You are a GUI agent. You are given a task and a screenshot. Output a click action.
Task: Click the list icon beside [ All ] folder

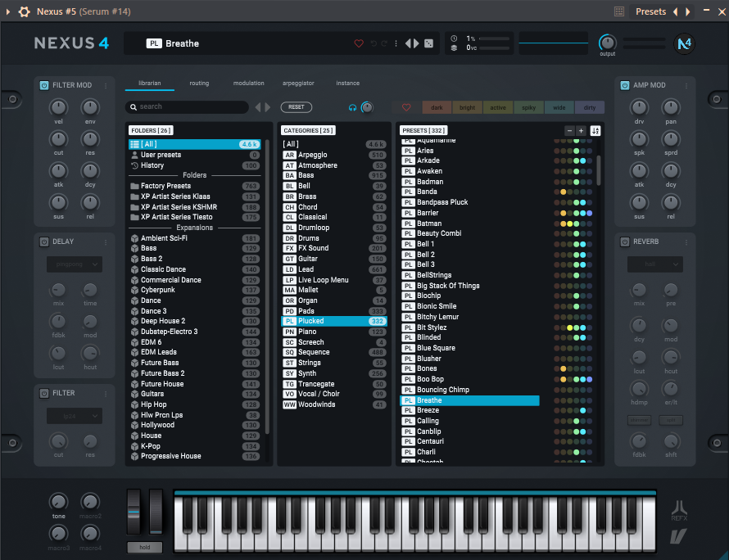(135, 144)
